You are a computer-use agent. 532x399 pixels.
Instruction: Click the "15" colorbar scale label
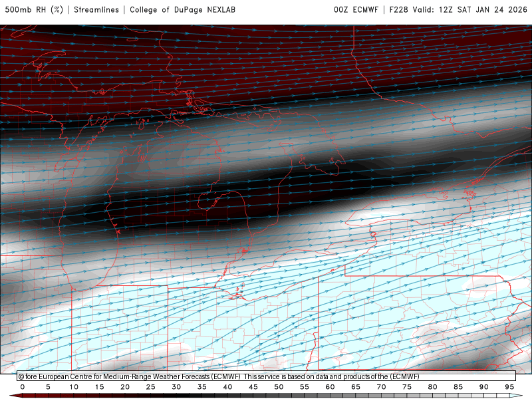click(99, 387)
